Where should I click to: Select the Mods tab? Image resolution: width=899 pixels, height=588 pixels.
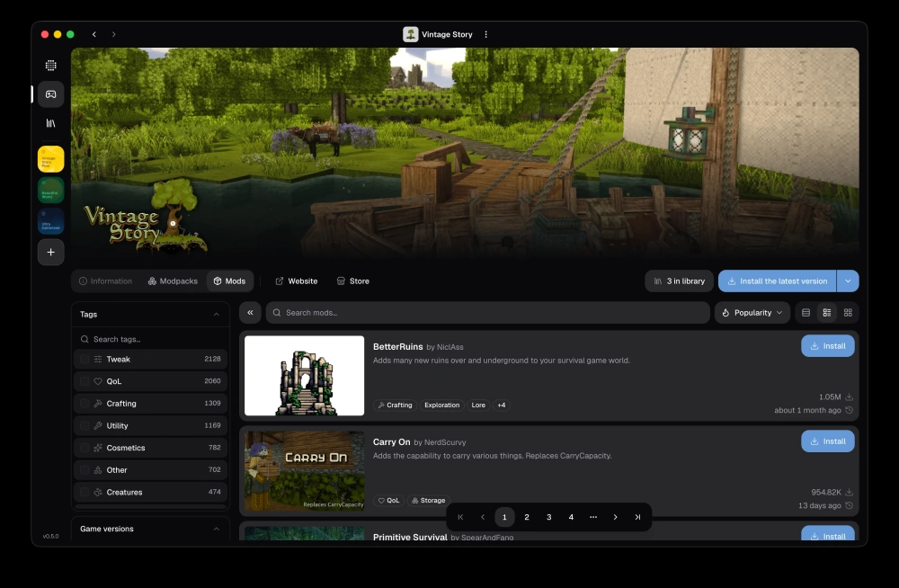(229, 281)
